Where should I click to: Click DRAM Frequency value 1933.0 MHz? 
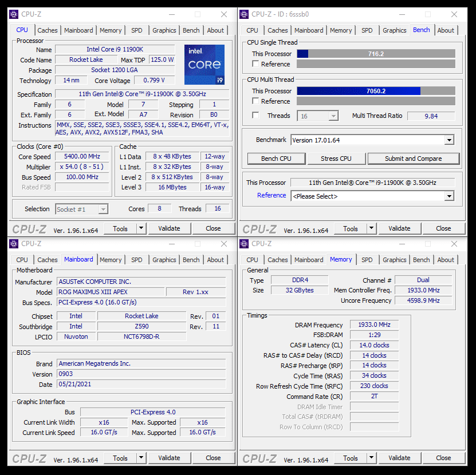pos(374,325)
